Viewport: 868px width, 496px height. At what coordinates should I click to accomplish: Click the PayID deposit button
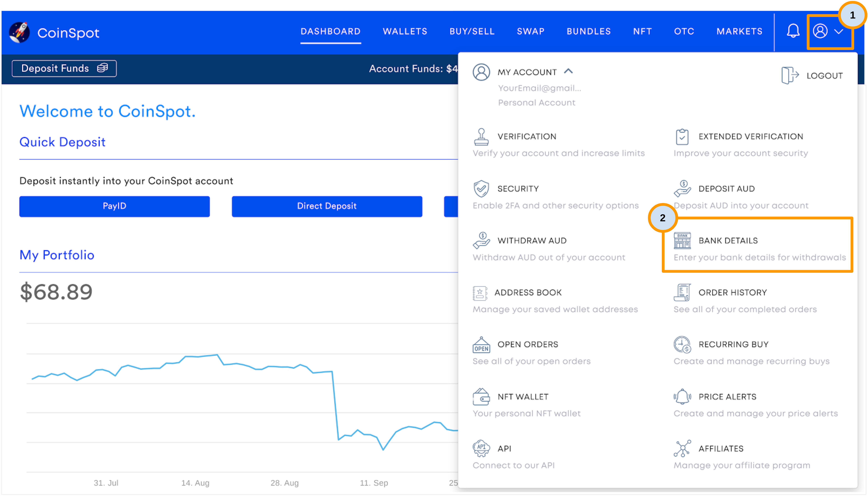(x=114, y=206)
